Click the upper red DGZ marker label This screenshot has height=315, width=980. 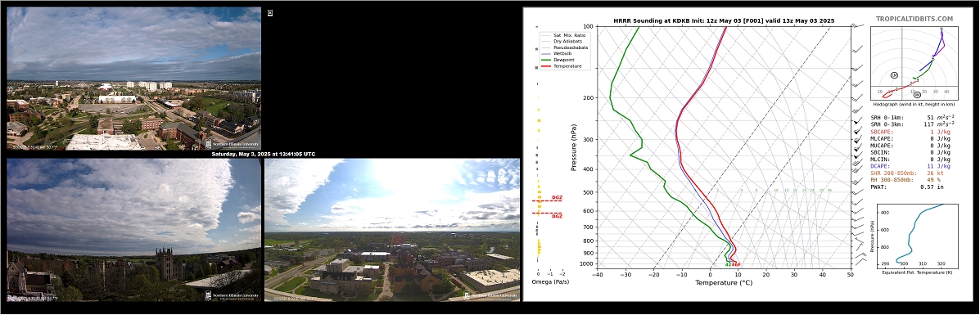click(x=557, y=197)
